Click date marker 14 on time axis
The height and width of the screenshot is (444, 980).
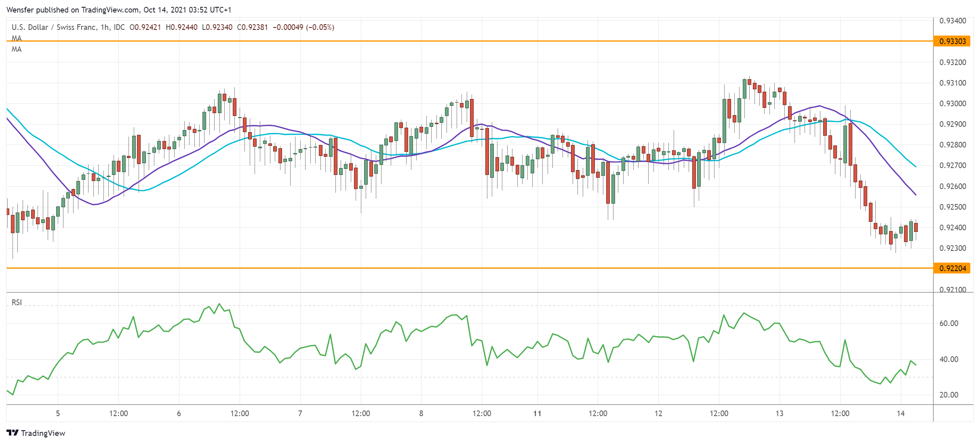tap(900, 413)
